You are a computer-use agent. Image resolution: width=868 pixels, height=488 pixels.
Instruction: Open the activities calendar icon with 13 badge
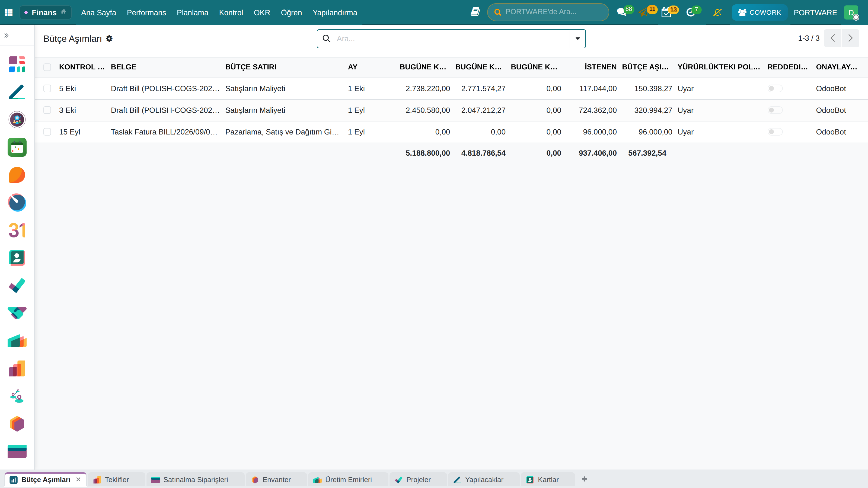pos(666,12)
